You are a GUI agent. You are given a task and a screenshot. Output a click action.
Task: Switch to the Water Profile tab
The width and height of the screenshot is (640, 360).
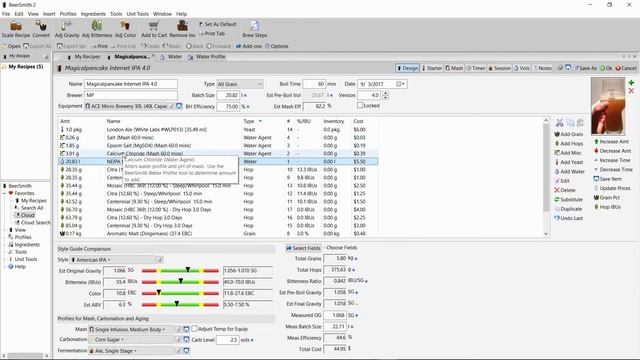[x=207, y=57]
